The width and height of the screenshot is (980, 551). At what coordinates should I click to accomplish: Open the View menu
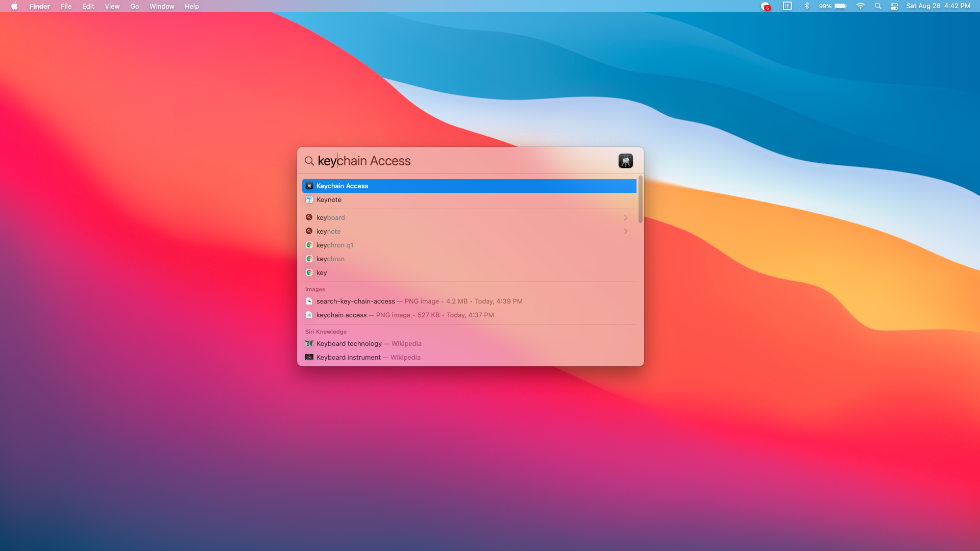tap(112, 6)
